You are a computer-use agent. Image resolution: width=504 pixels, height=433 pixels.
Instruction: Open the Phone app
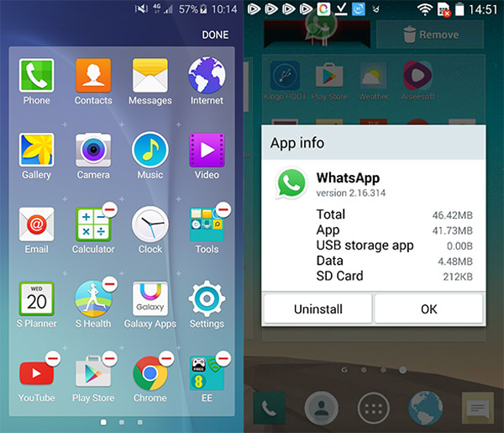pos(36,76)
